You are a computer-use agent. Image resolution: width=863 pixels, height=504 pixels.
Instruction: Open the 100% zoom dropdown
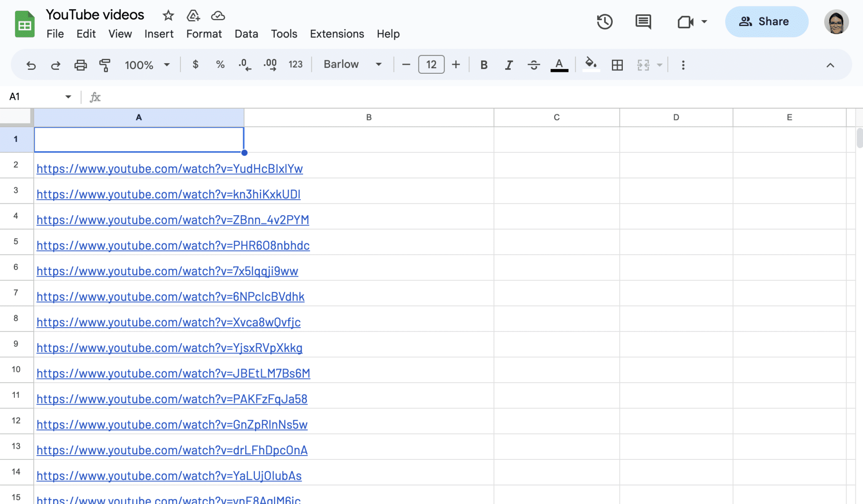pyautogui.click(x=147, y=65)
